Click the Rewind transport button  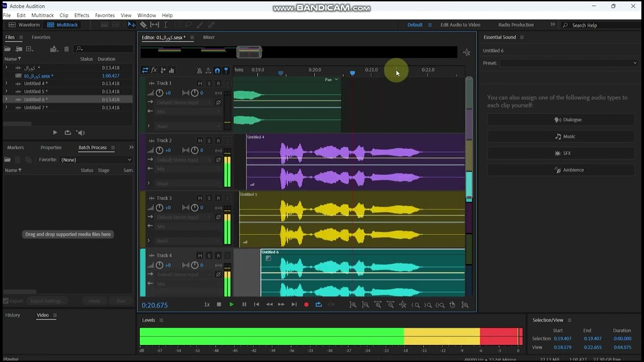point(269,304)
